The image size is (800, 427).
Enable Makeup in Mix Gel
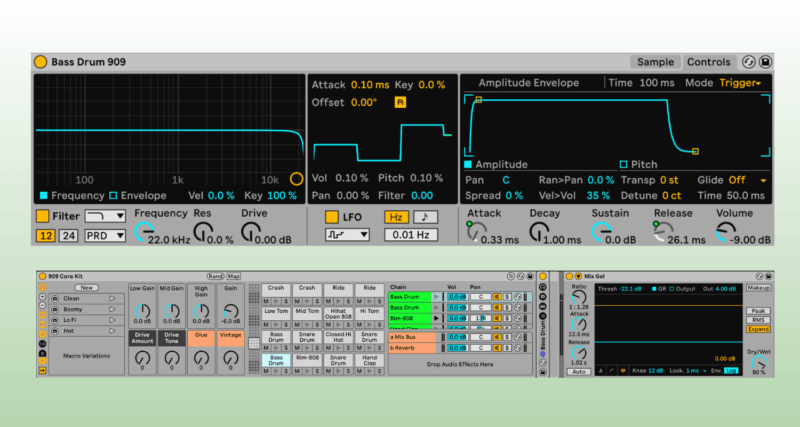tap(759, 288)
